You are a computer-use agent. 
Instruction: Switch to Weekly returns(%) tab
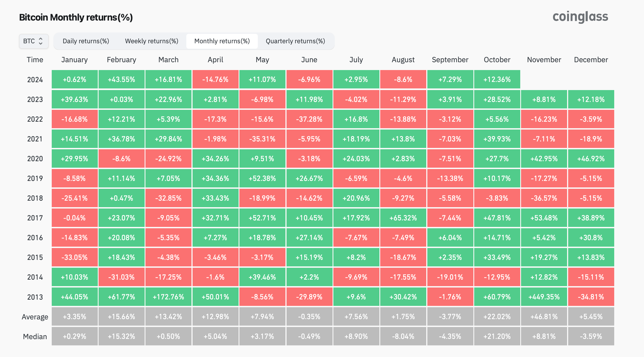tap(152, 41)
